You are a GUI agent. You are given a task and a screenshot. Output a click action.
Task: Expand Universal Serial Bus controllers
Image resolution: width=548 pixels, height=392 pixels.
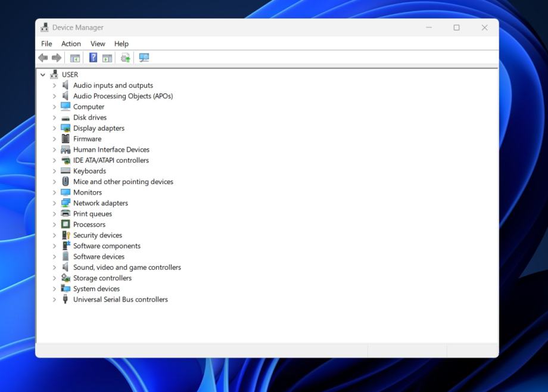tap(54, 300)
